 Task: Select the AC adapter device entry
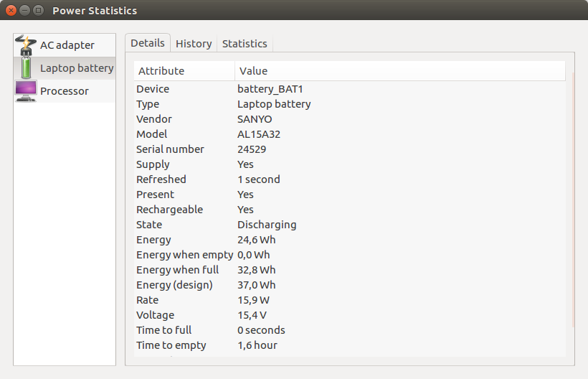(x=67, y=45)
